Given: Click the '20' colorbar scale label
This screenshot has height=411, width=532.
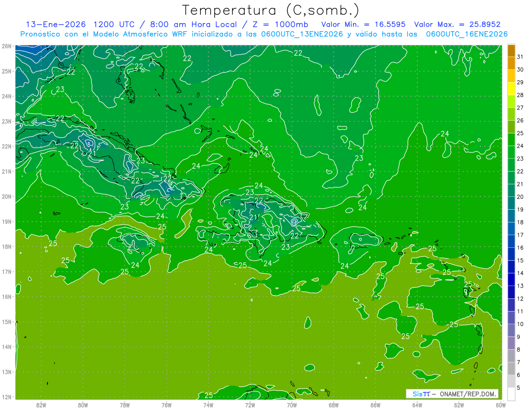Looking at the screenshot, I should tap(520, 197).
